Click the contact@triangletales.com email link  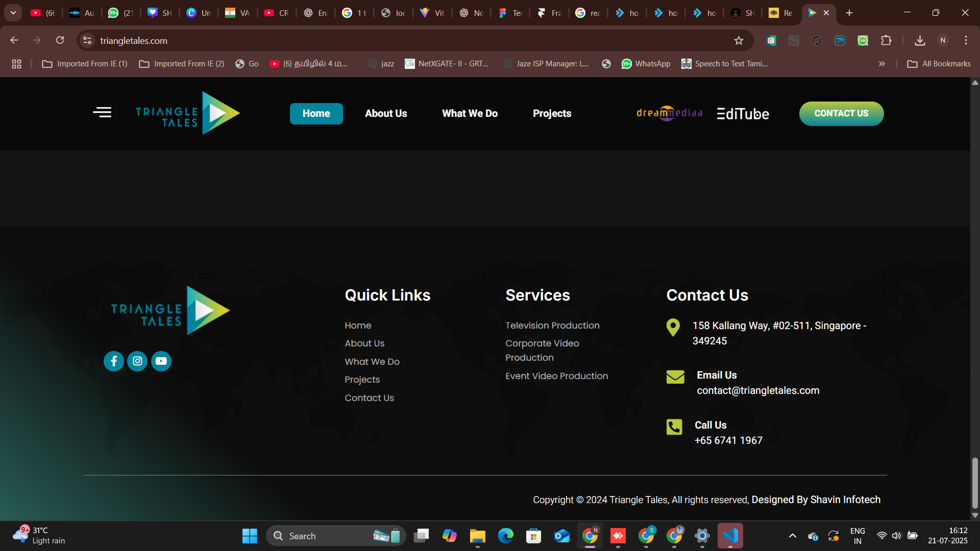758,391
